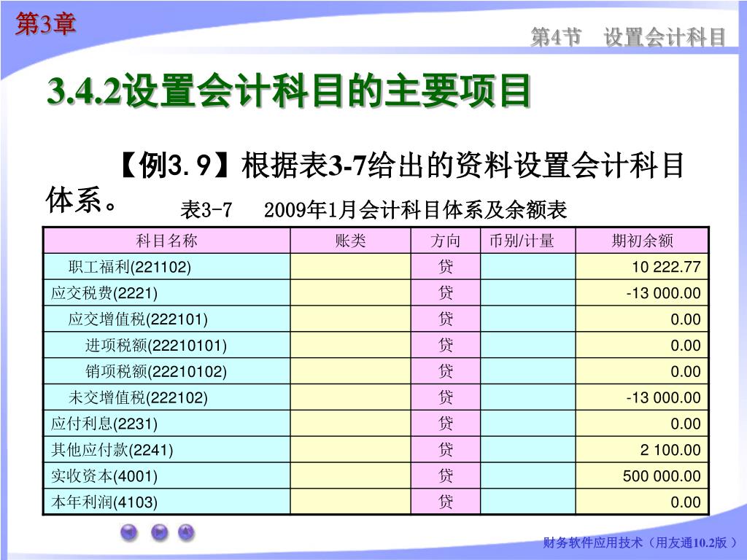Viewport: 747px width, 560px height.
Task: Click the 未交增值税(222102) row name
Action: [138, 397]
